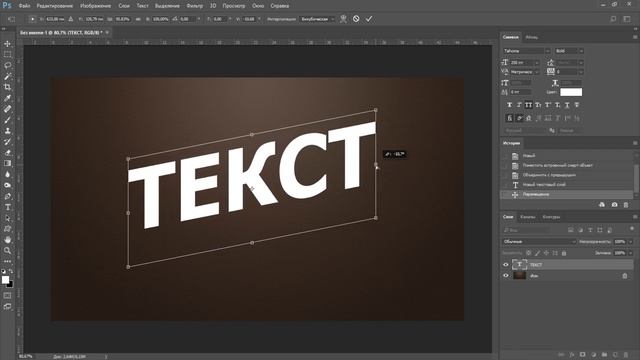Select the Horizontal Type tool
This screenshot has width=640, height=360.
[x=7, y=207]
